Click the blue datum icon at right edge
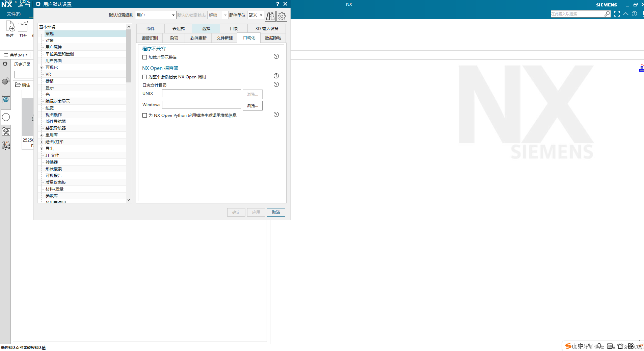 (x=641, y=68)
